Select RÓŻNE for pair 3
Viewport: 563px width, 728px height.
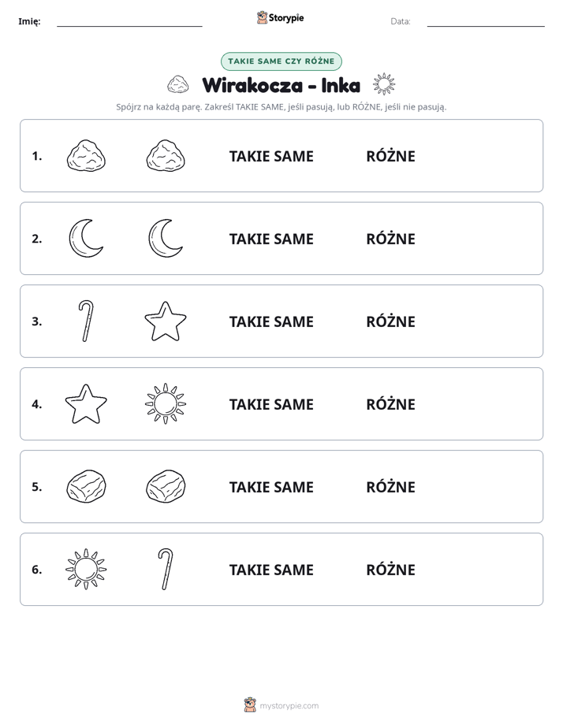pyautogui.click(x=390, y=321)
